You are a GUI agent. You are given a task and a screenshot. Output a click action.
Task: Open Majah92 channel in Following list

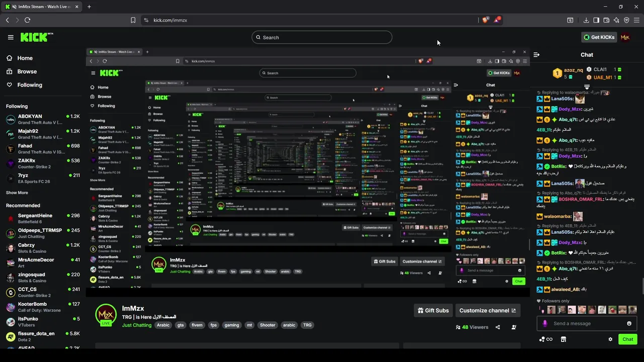coord(43,134)
